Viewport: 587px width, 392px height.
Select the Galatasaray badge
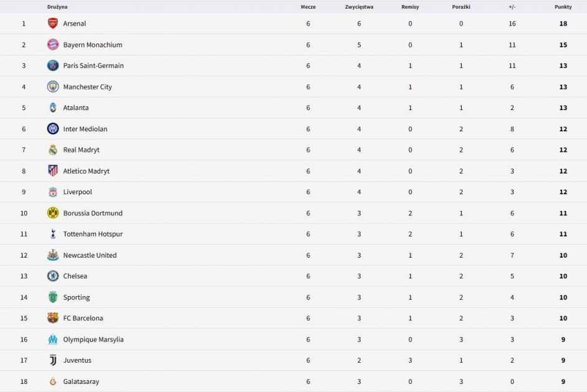(53, 381)
